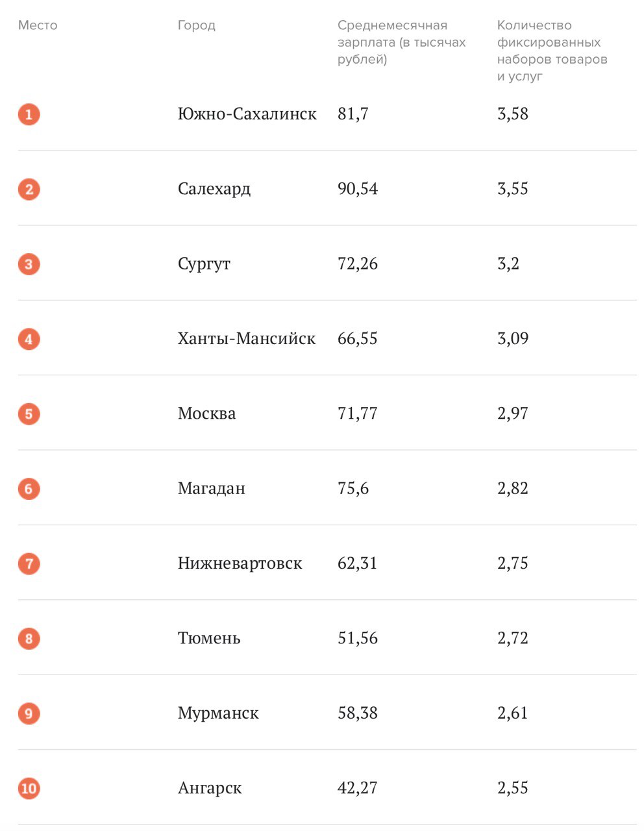Click the Ангарск city cell

210,788
